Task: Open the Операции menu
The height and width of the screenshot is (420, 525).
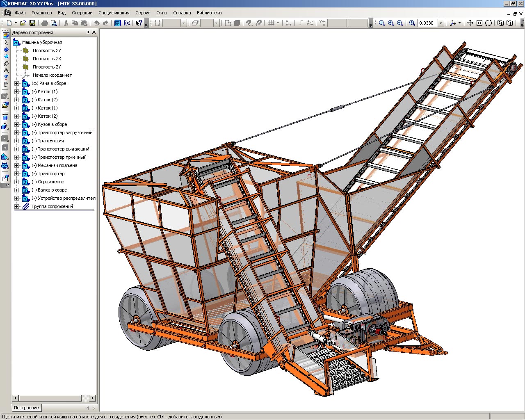Action: [82, 13]
